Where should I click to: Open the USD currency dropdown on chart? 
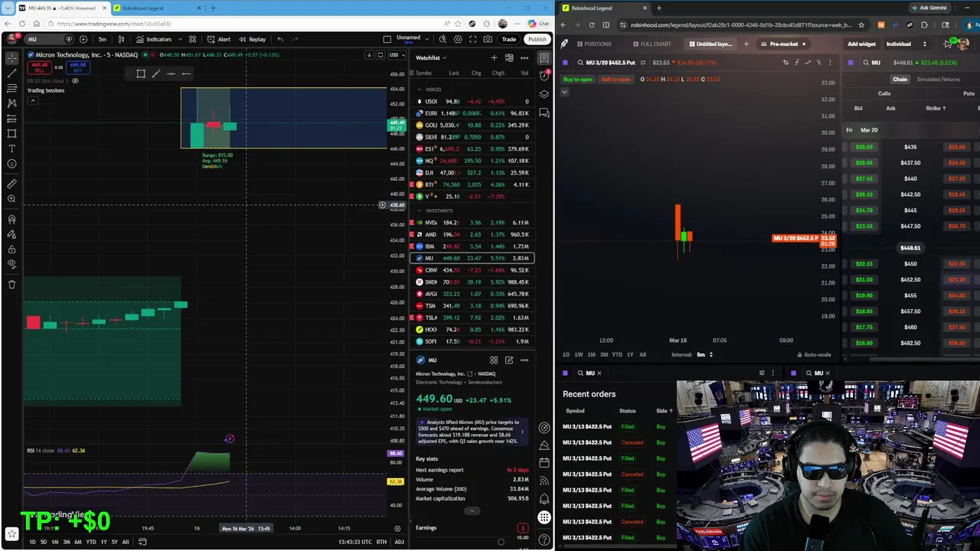point(395,55)
